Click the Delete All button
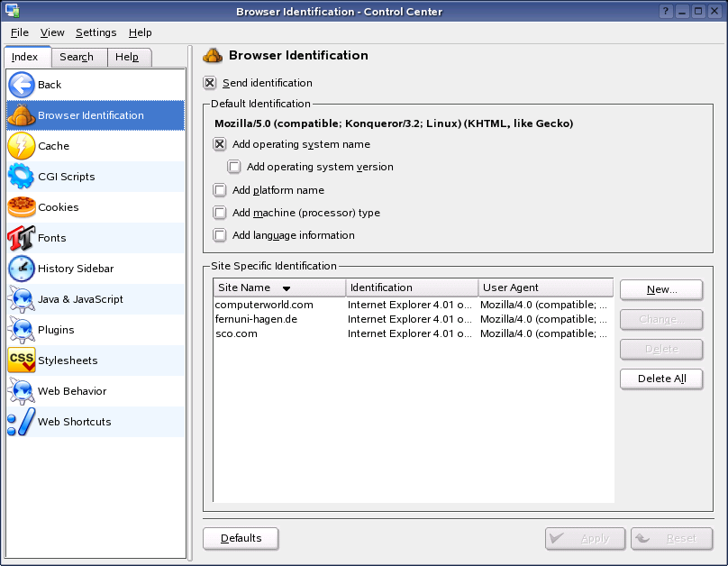 click(661, 379)
